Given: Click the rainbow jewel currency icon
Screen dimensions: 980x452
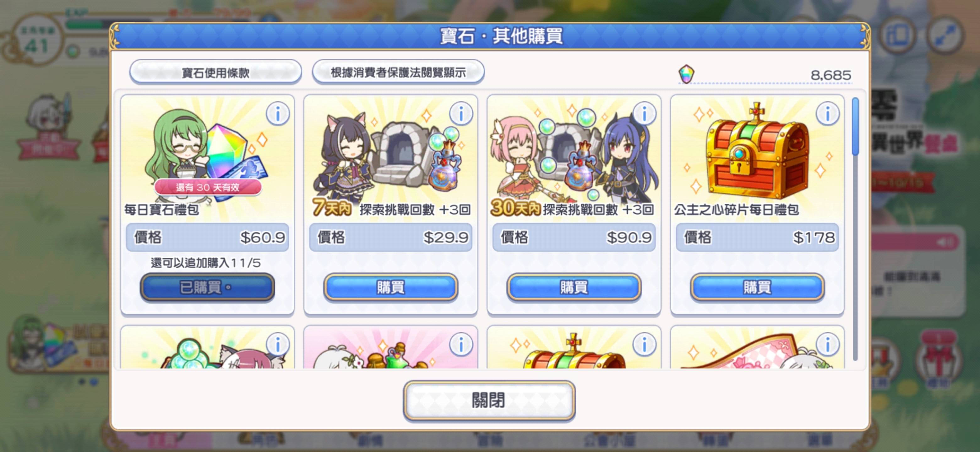Looking at the screenshot, I should 686,74.
